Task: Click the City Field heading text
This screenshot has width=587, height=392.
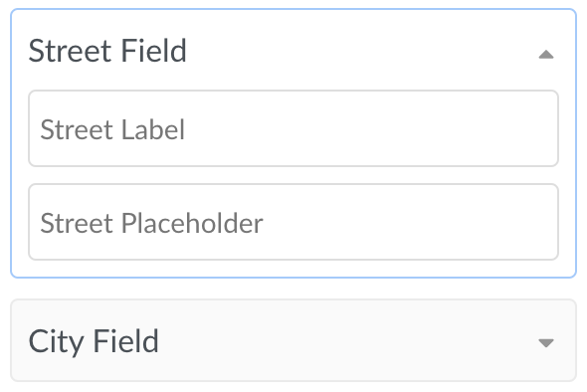Action: tap(94, 341)
